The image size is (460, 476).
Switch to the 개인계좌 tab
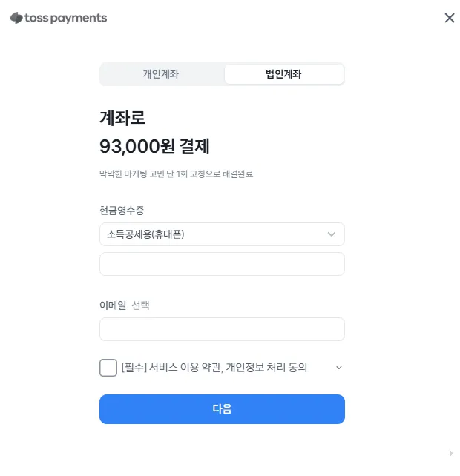click(161, 74)
